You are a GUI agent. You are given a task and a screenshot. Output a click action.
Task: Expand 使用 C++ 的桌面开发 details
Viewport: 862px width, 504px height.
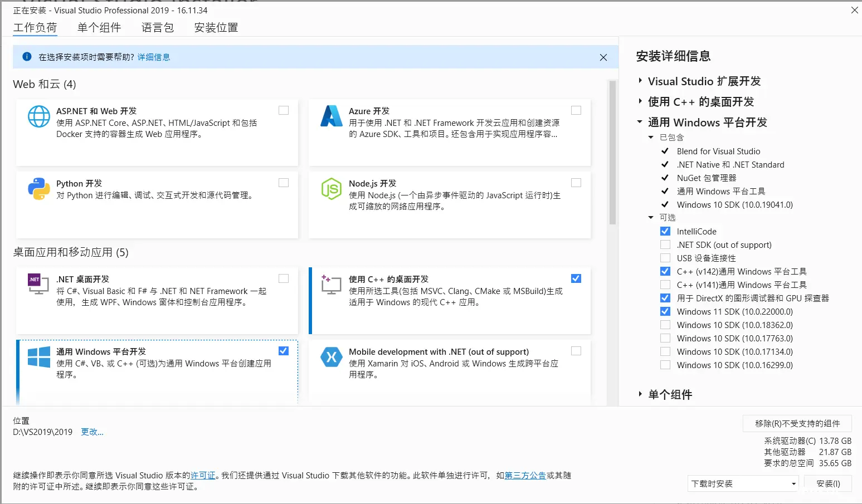click(640, 101)
